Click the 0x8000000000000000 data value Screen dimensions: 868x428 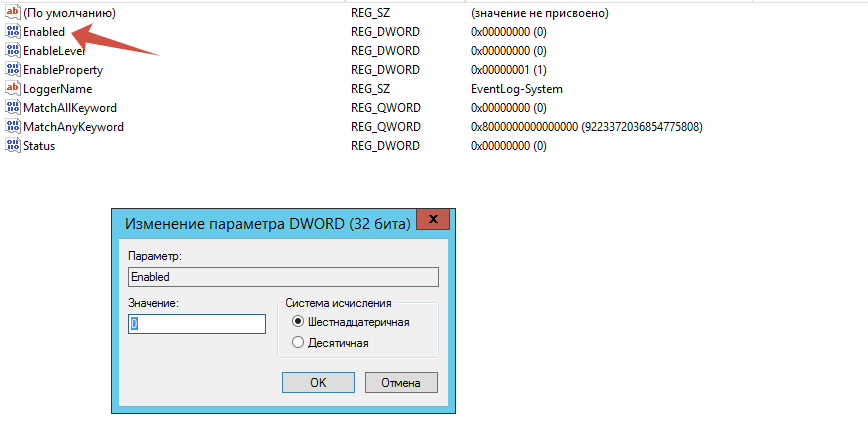(x=586, y=127)
